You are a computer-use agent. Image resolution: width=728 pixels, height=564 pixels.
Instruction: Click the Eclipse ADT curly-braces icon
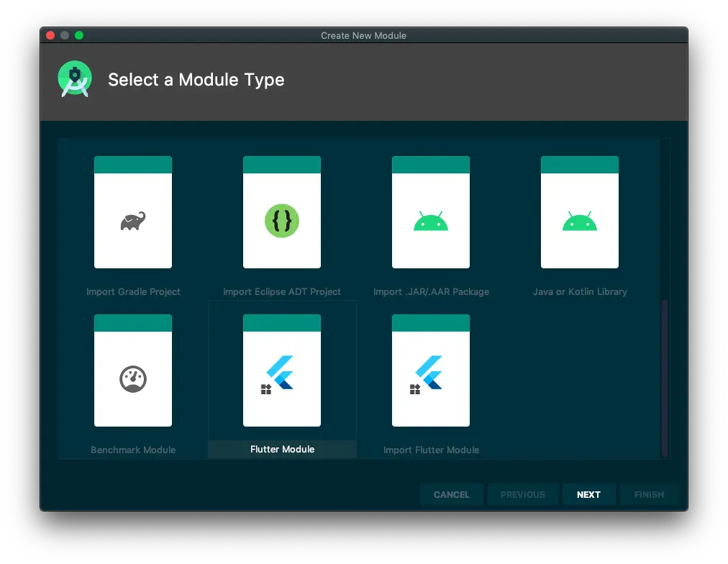pos(282,221)
